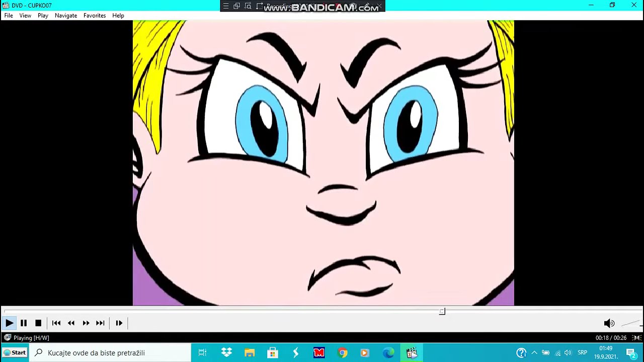Skip to the previous chapter
Screen dimensions: 644x362
[56, 323]
